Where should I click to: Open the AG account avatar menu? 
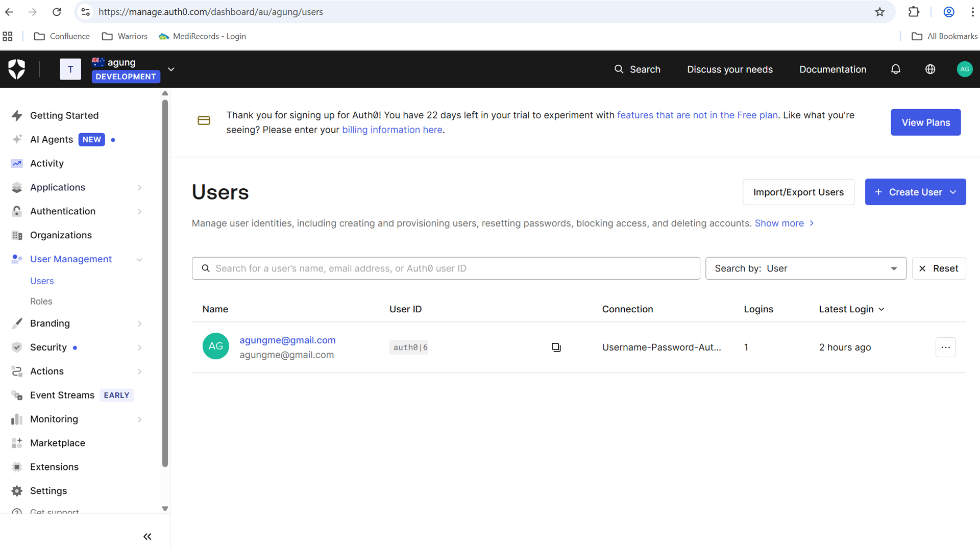pyautogui.click(x=964, y=69)
